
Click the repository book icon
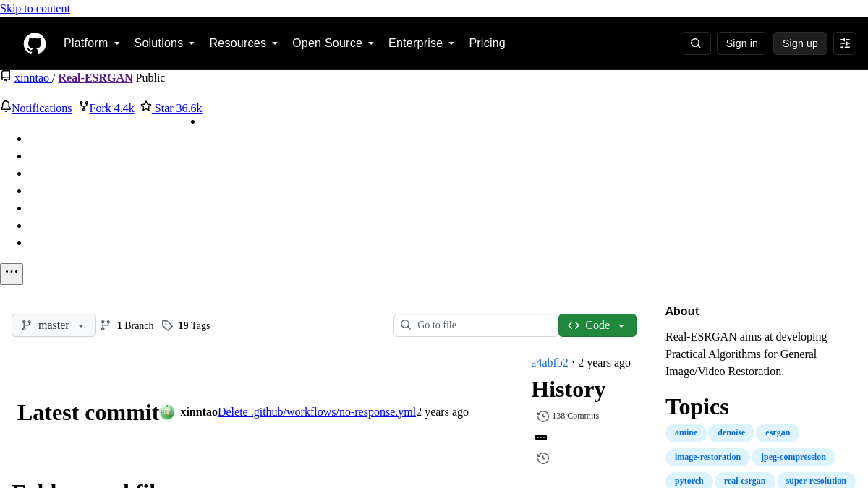(x=6, y=77)
